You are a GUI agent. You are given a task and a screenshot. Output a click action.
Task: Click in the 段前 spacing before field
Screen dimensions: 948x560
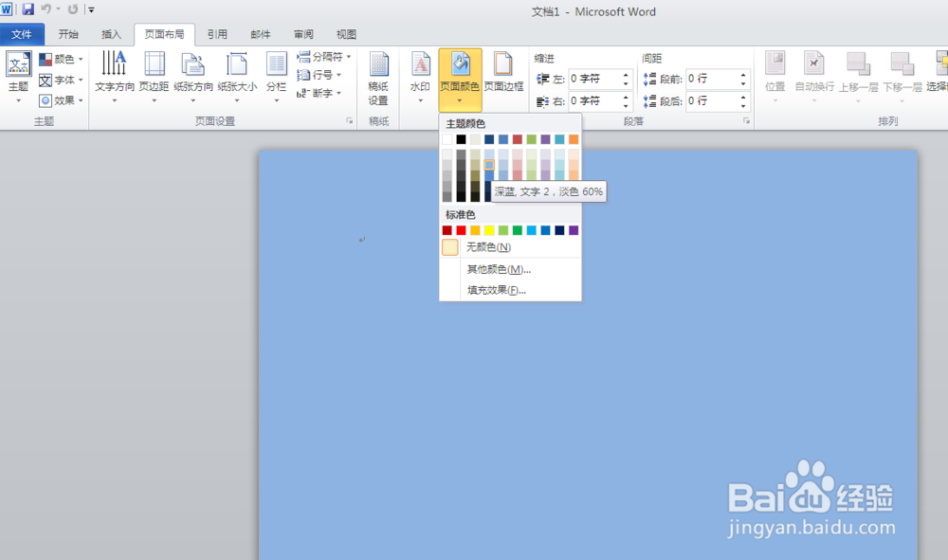pos(712,80)
